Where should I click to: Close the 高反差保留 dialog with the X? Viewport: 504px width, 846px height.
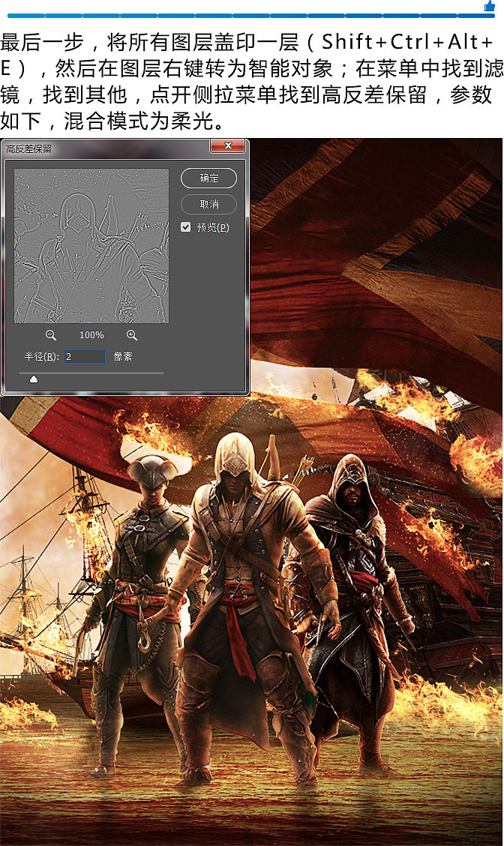pos(228,145)
